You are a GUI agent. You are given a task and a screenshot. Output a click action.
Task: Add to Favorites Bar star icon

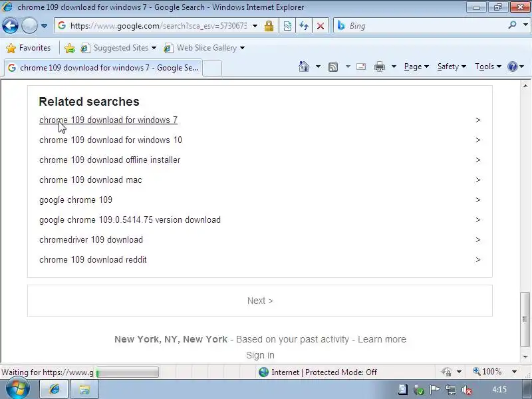pos(70,48)
